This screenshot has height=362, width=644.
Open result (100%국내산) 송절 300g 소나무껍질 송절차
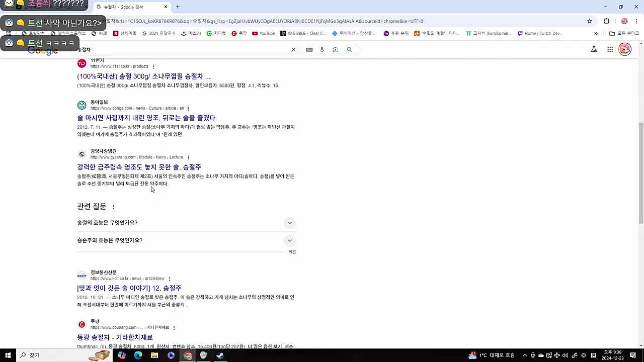144,76
